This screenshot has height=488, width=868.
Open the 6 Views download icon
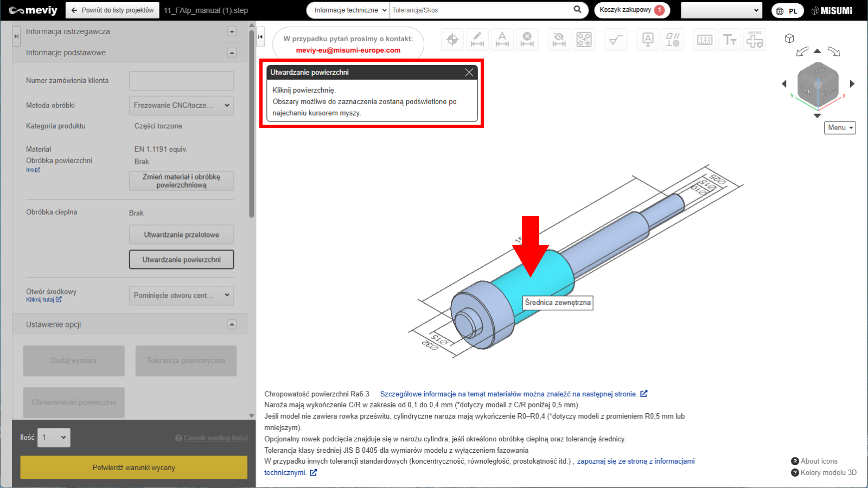pos(754,40)
